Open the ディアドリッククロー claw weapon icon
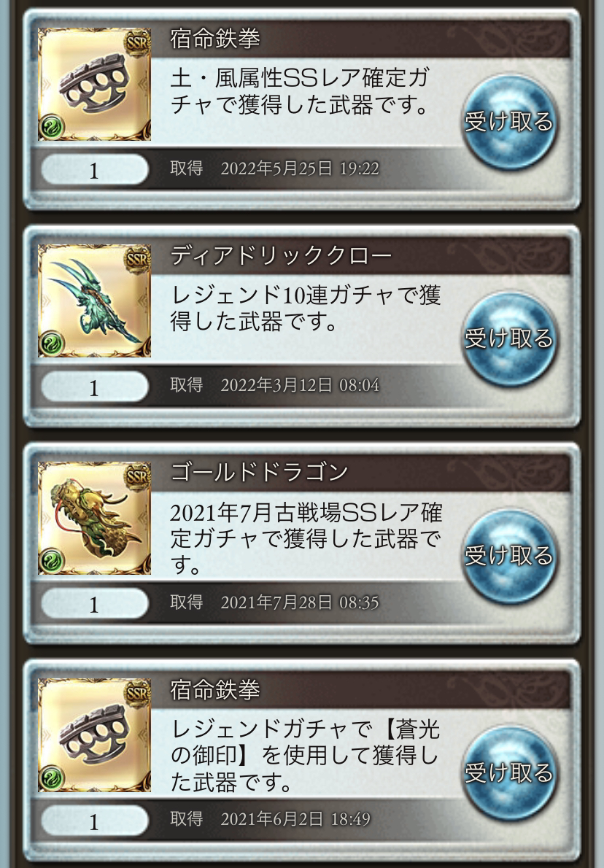 94,301
